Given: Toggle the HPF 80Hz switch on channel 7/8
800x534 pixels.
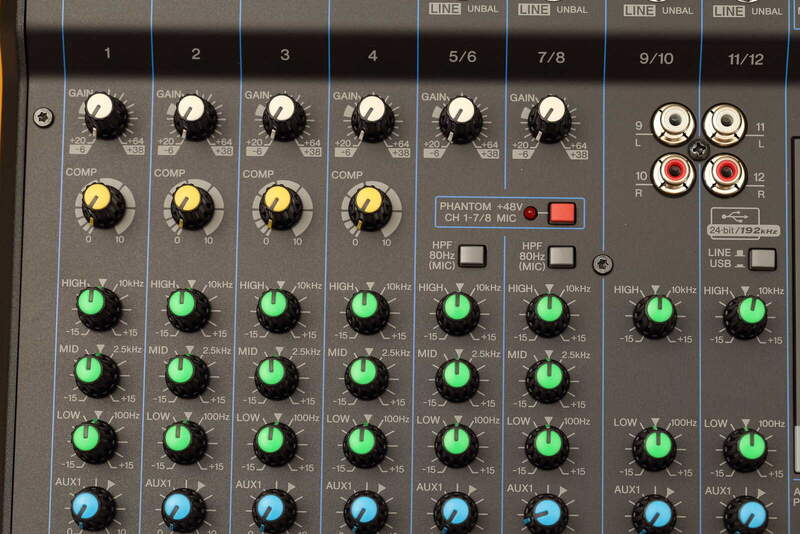Looking at the screenshot, I should coord(561,256).
